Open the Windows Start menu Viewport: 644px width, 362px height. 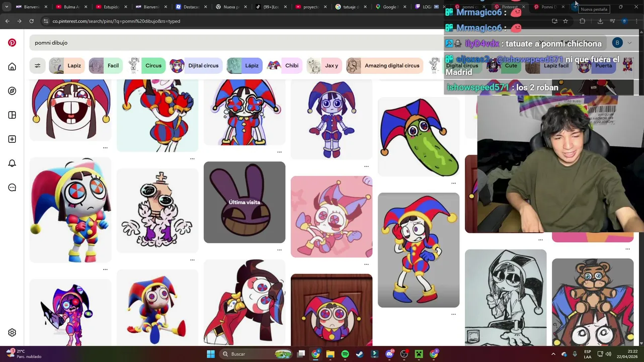pyautogui.click(x=211, y=354)
